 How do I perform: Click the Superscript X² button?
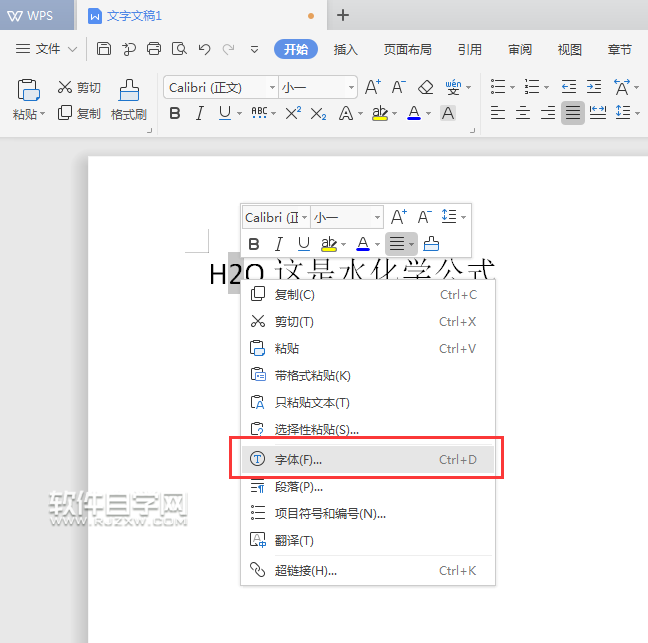pos(293,113)
